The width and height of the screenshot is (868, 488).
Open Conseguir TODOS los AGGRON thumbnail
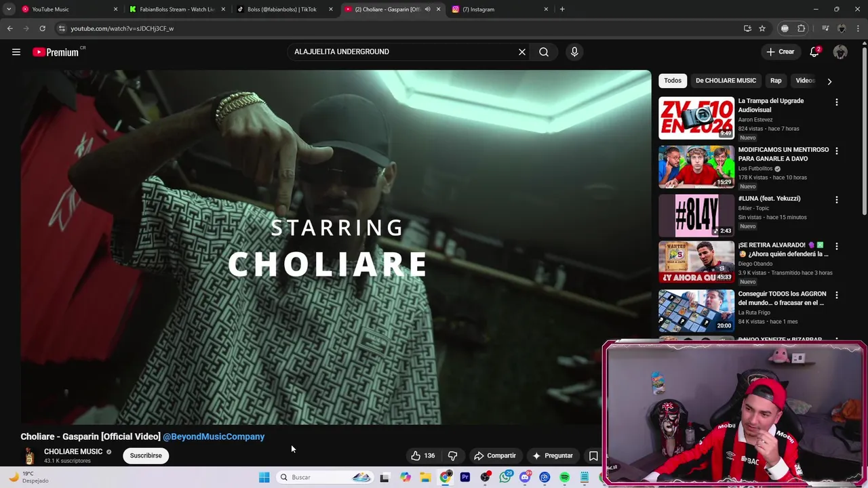point(696,311)
